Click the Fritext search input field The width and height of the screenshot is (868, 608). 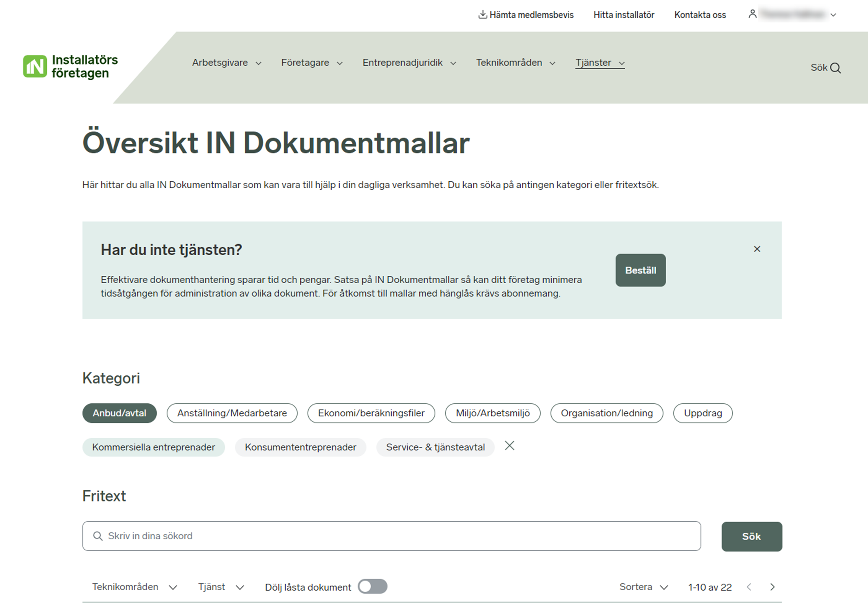(x=391, y=536)
